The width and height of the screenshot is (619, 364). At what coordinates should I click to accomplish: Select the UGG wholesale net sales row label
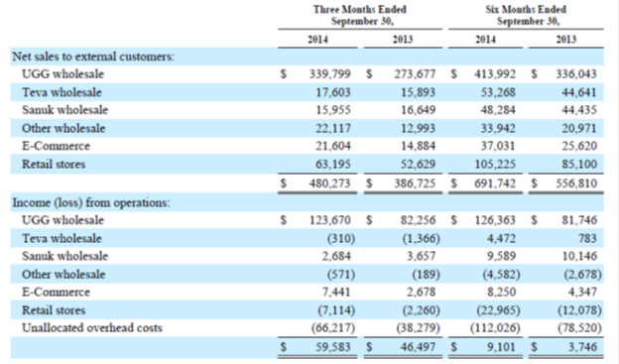pyautogui.click(x=62, y=73)
